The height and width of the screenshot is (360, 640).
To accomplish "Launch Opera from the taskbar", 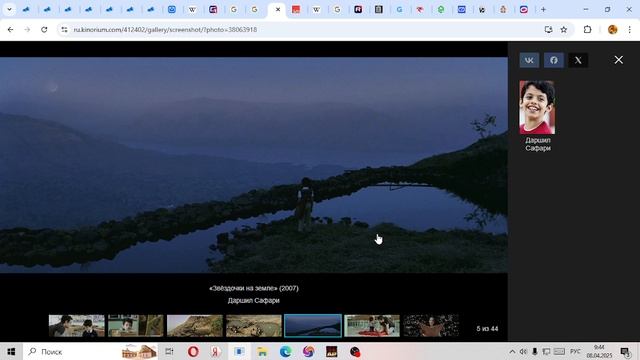I will [193, 351].
